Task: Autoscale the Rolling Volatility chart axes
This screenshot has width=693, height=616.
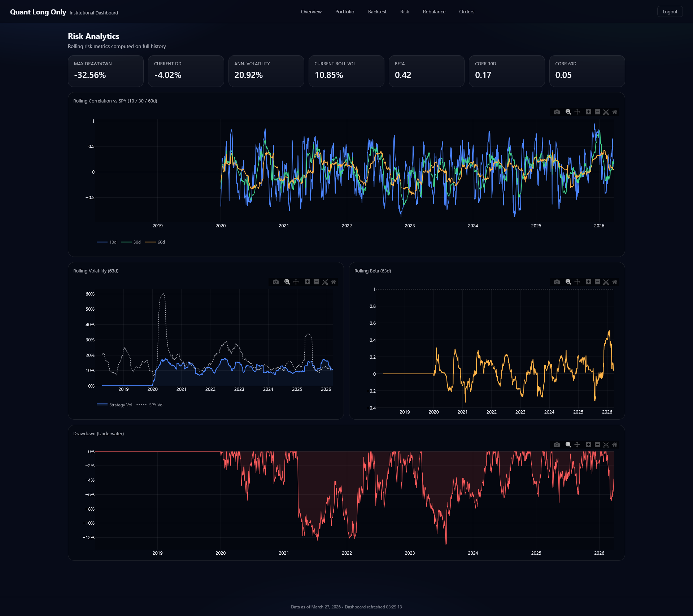Action: pyautogui.click(x=325, y=282)
